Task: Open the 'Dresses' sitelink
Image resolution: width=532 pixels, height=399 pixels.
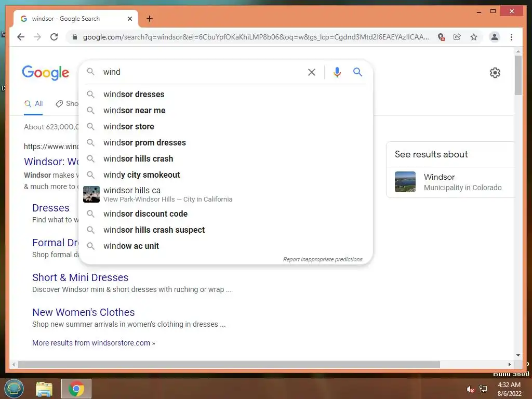Action: tap(51, 208)
